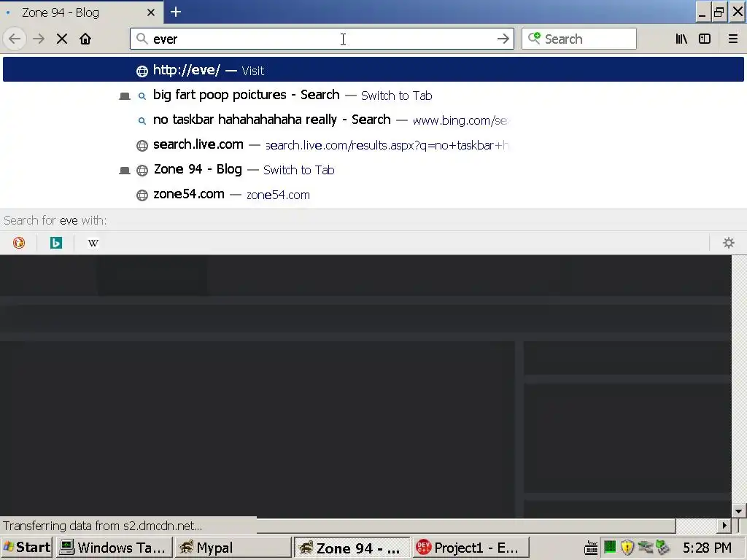This screenshot has height=560, width=747.
Task: Search with the DuckDuckGo engine icon
Action: (19, 243)
